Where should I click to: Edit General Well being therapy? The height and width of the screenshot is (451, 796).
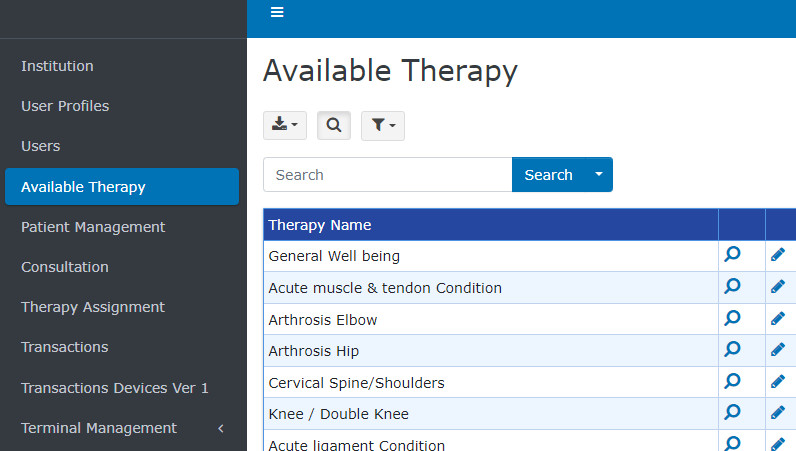(x=778, y=255)
